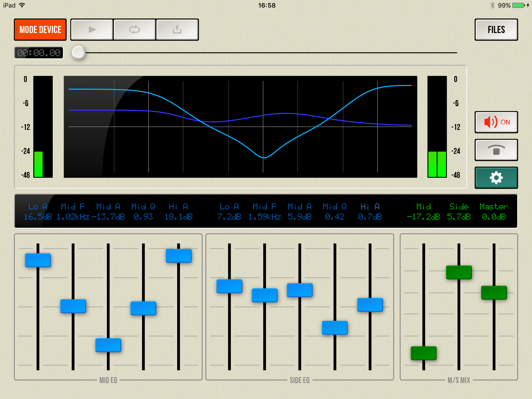
Task: Click the M/S MIX panel label
Action: pos(459,380)
